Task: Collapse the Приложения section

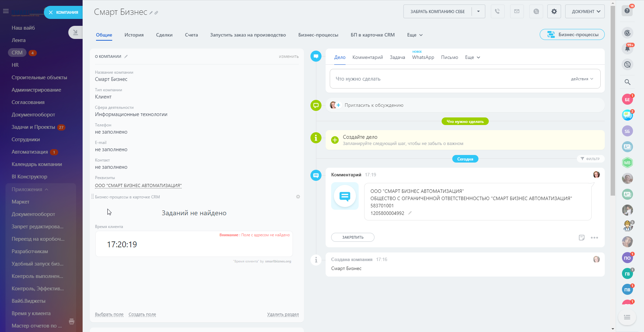Action: pyautogui.click(x=30, y=189)
